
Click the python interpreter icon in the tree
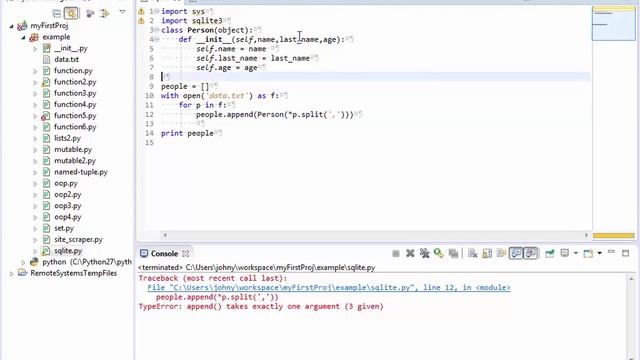(x=34, y=262)
